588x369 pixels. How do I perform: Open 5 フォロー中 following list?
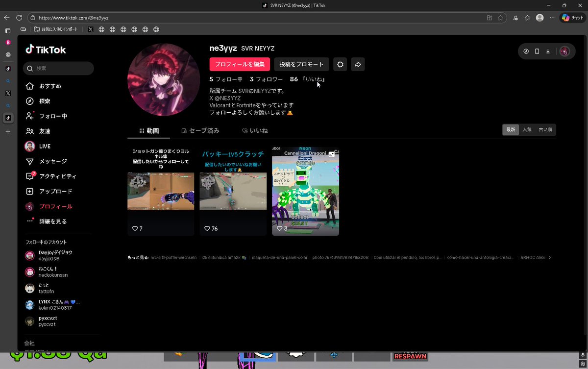click(x=226, y=79)
